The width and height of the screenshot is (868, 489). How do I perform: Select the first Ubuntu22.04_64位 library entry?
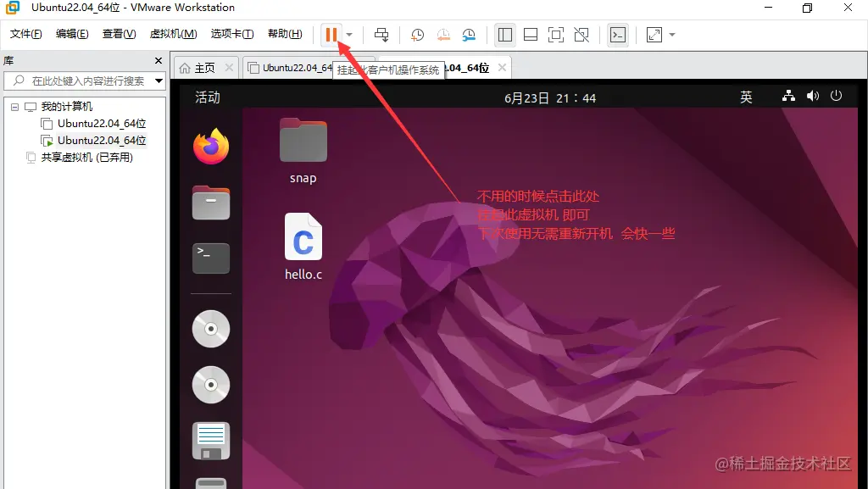pyautogui.click(x=102, y=124)
